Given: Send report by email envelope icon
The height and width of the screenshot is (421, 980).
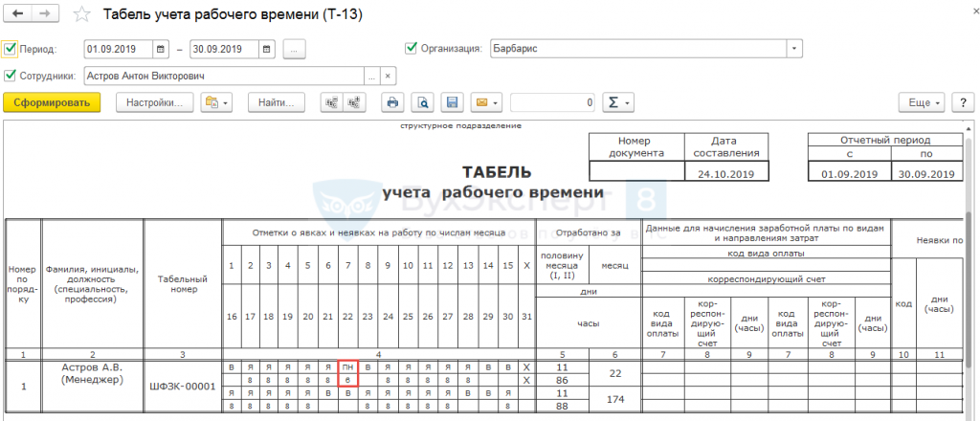Looking at the screenshot, I should (487, 103).
